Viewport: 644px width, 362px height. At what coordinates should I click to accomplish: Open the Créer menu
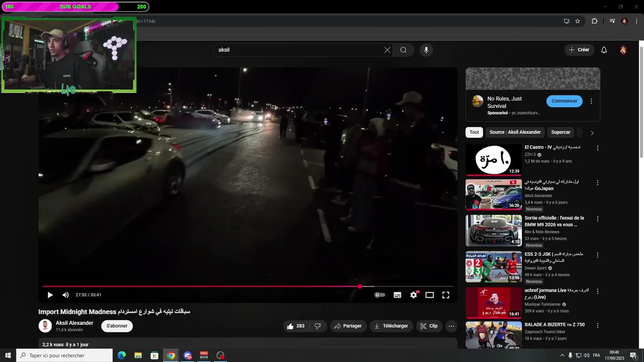point(579,50)
